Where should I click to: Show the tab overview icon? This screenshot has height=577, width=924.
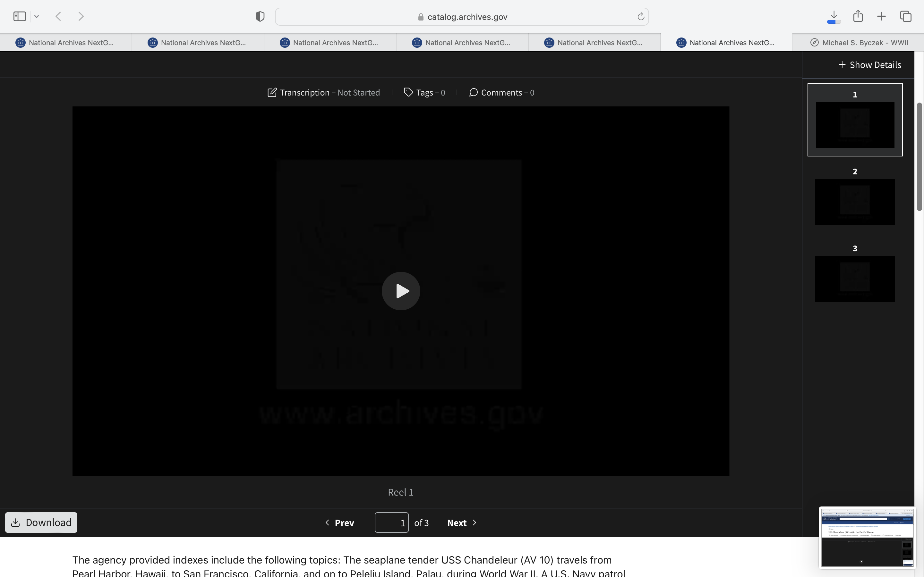coord(906,16)
